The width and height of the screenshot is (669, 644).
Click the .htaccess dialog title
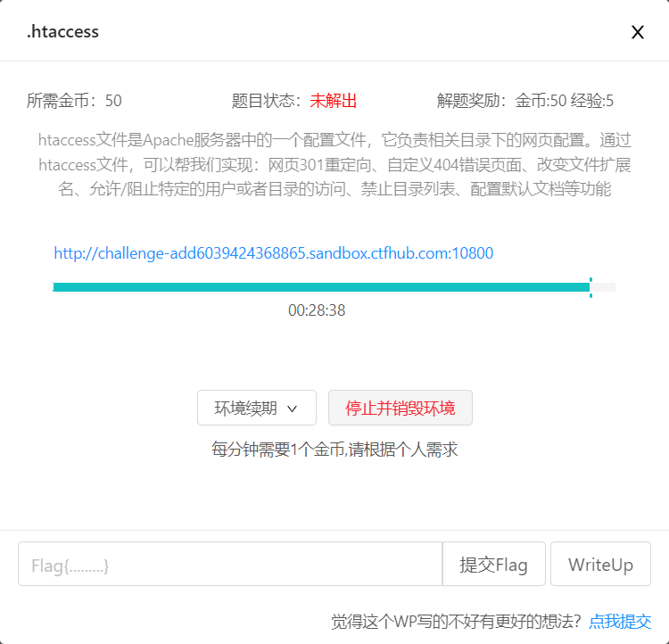(62, 32)
